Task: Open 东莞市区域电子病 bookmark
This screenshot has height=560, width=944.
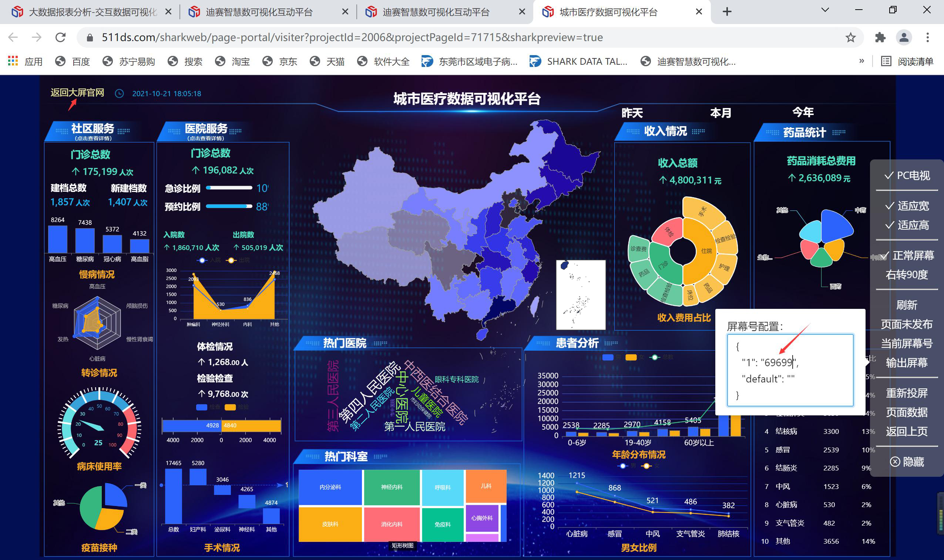Action: [469, 61]
